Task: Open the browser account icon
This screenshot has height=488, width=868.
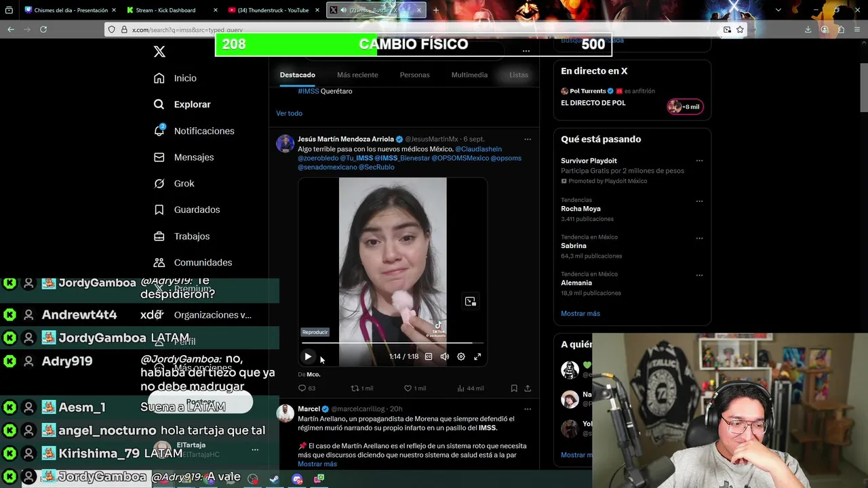Action: point(825,29)
